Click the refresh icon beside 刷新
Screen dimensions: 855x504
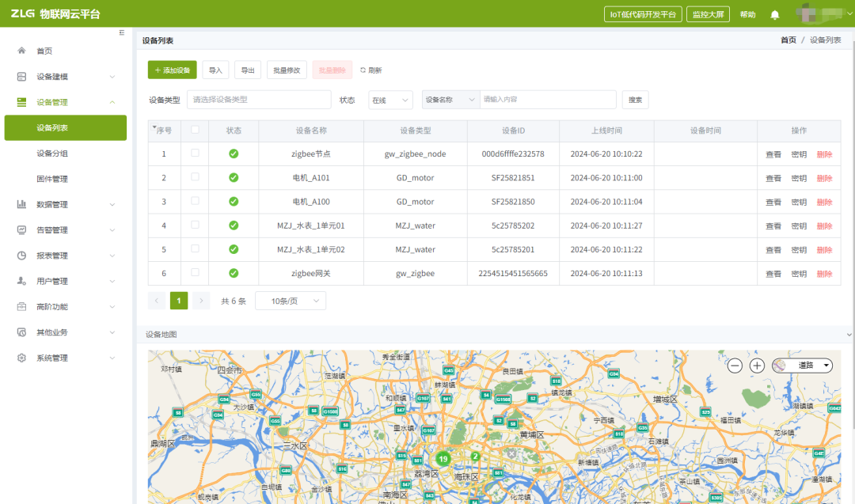[x=363, y=70]
